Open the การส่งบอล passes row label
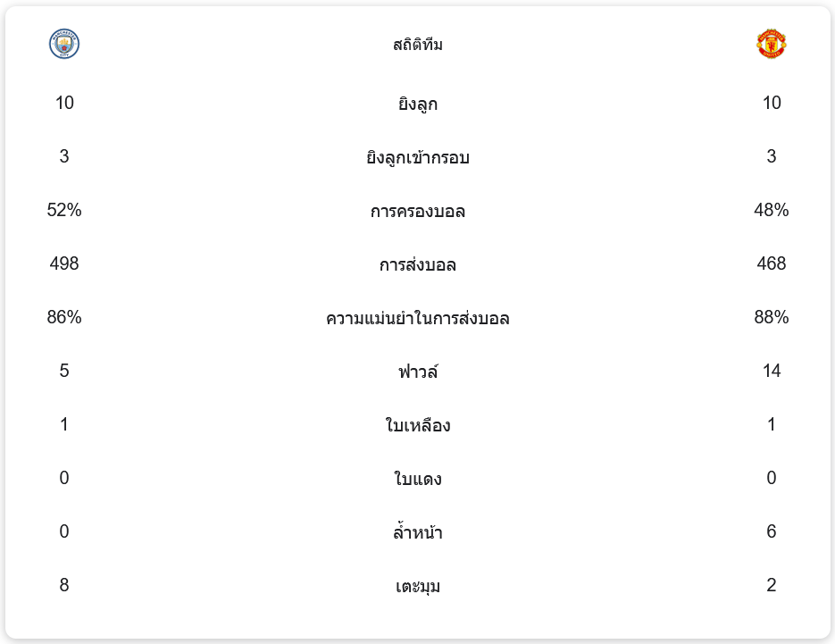The width and height of the screenshot is (835, 644). coord(418,265)
